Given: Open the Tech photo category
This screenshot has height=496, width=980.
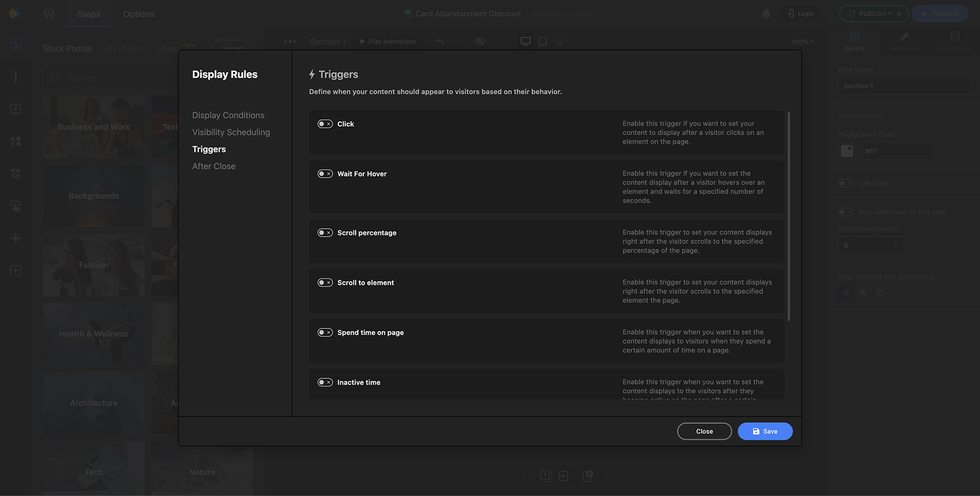Looking at the screenshot, I should (x=94, y=468).
